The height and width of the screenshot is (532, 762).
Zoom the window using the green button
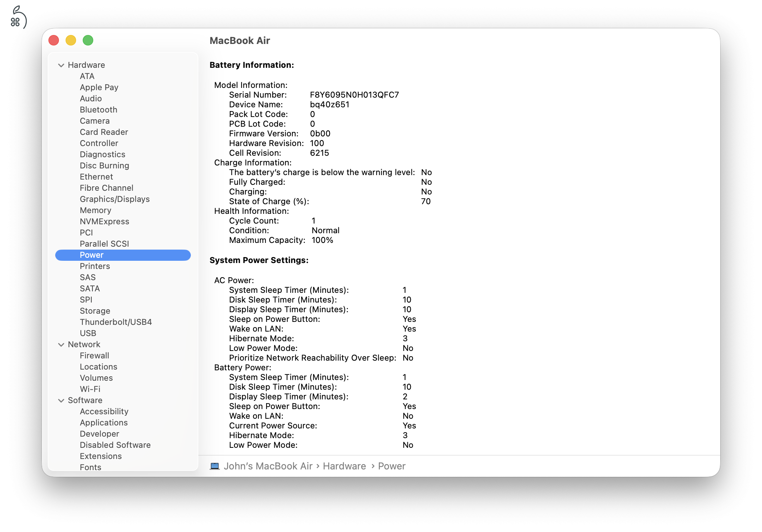pos(88,40)
